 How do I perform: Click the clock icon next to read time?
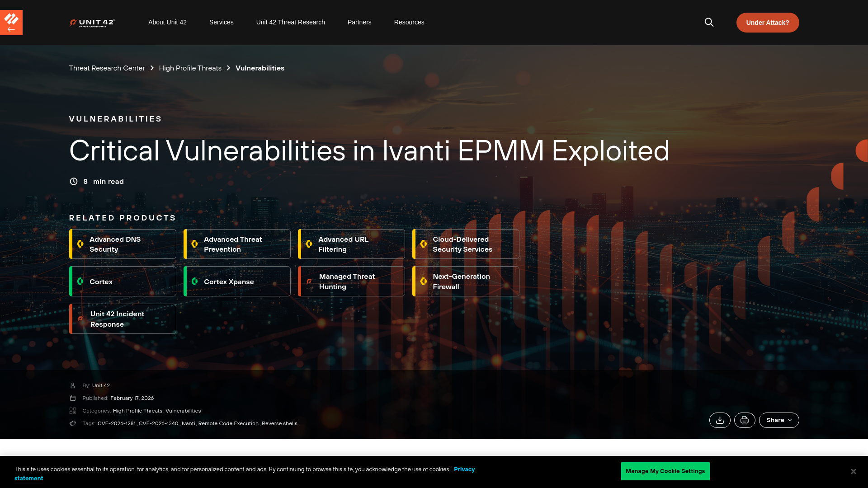pyautogui.click(x=73, y=181)
